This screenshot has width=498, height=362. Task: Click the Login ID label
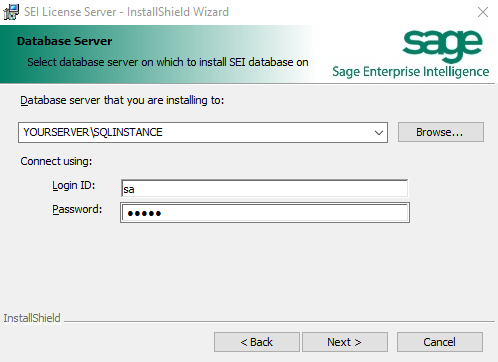tap(74, 185)
